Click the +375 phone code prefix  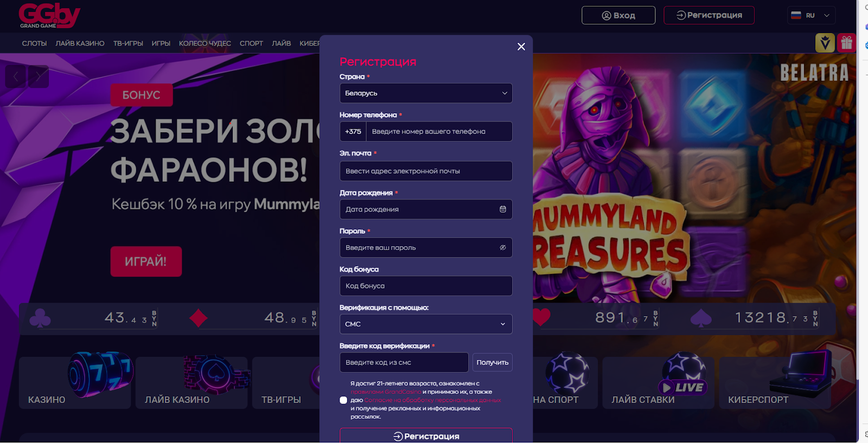pyautogui.click(x=353, y=131)
